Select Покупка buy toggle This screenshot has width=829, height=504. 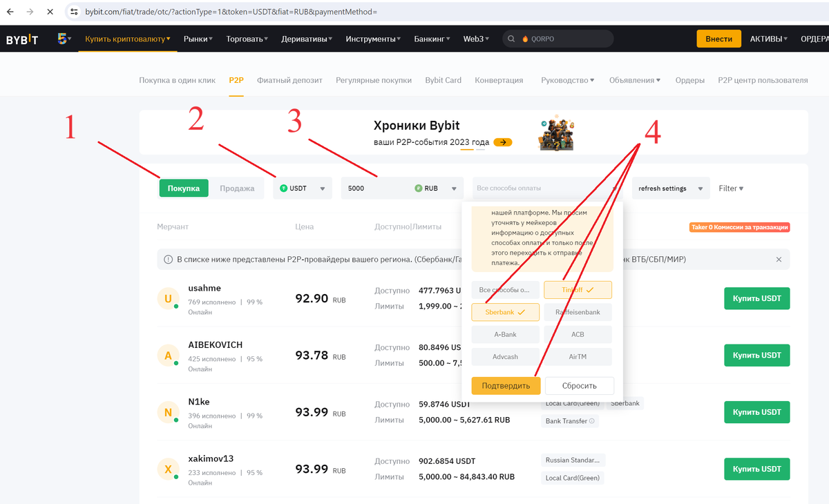184,188
